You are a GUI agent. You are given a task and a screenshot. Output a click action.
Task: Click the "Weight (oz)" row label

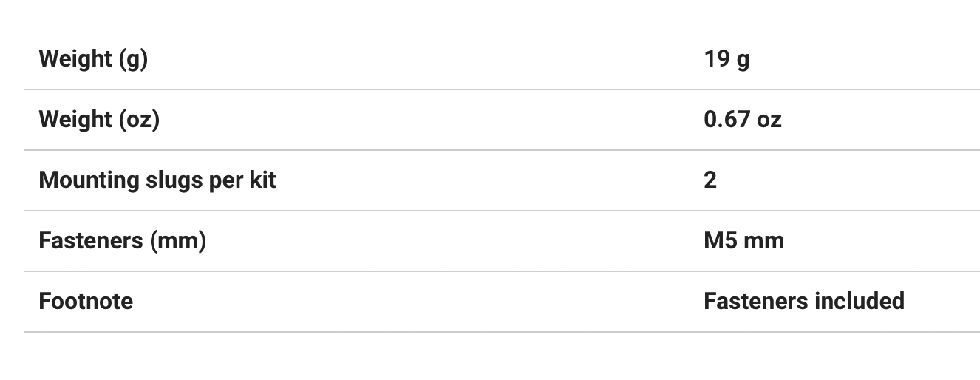99,119
